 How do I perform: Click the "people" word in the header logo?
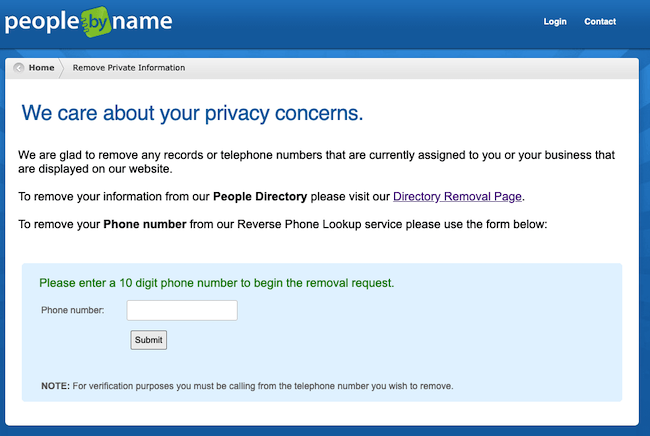point(42,23)
